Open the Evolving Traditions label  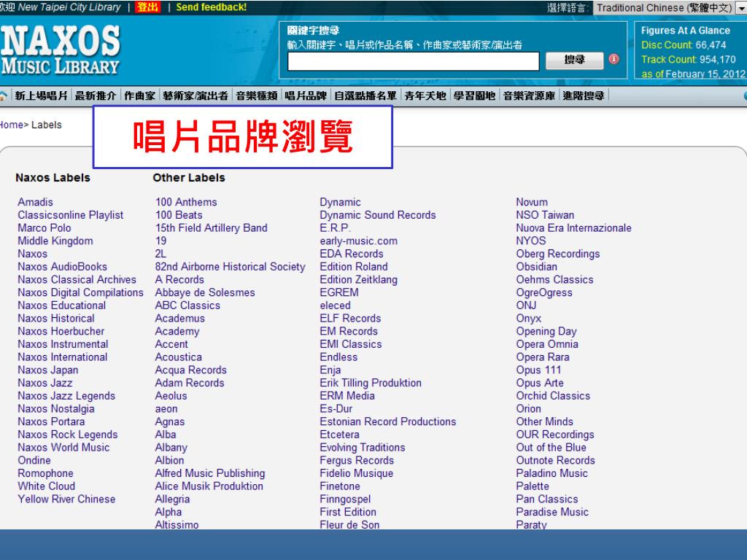(363, 447)
